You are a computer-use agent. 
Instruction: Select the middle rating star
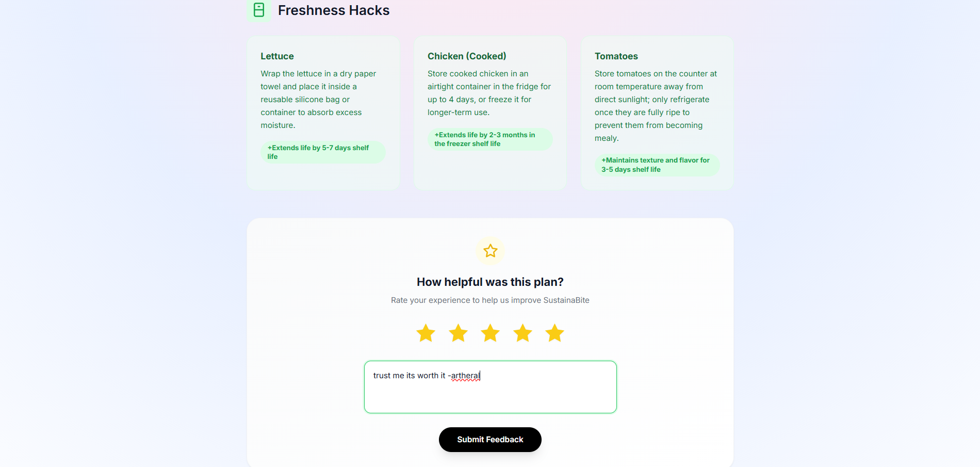490,333
